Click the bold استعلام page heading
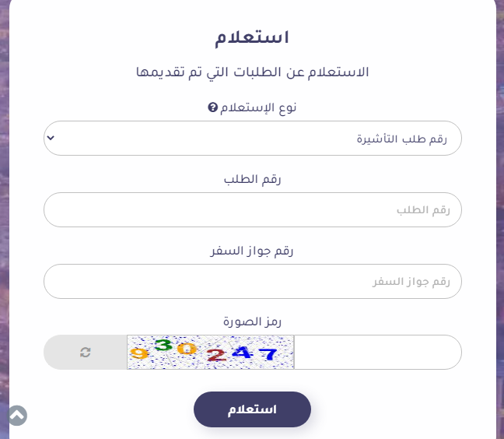Image resolution: width=504 pixels, height=439 pixels. [252, 38]
